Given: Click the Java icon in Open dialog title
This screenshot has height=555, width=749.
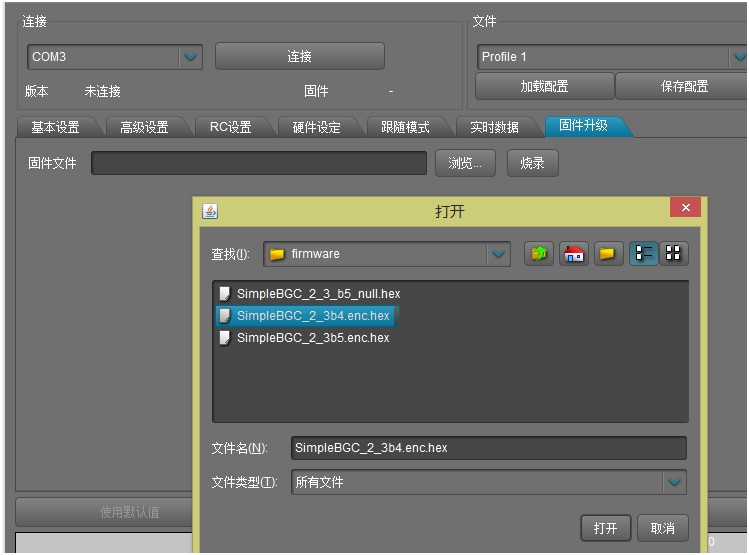Looking at the screenshot, I should [x=210, y=211].
